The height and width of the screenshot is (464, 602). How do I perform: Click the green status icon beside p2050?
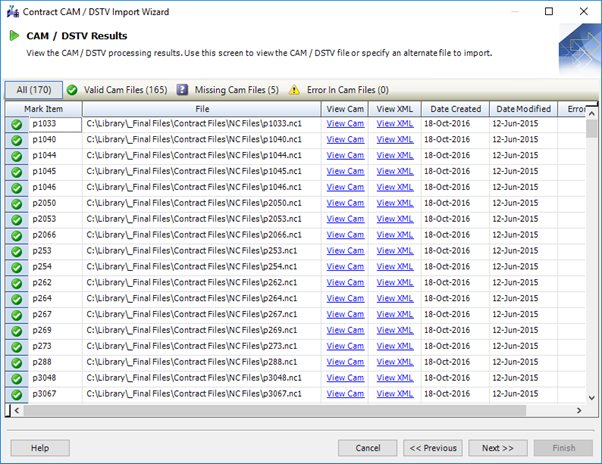(16, 203)
